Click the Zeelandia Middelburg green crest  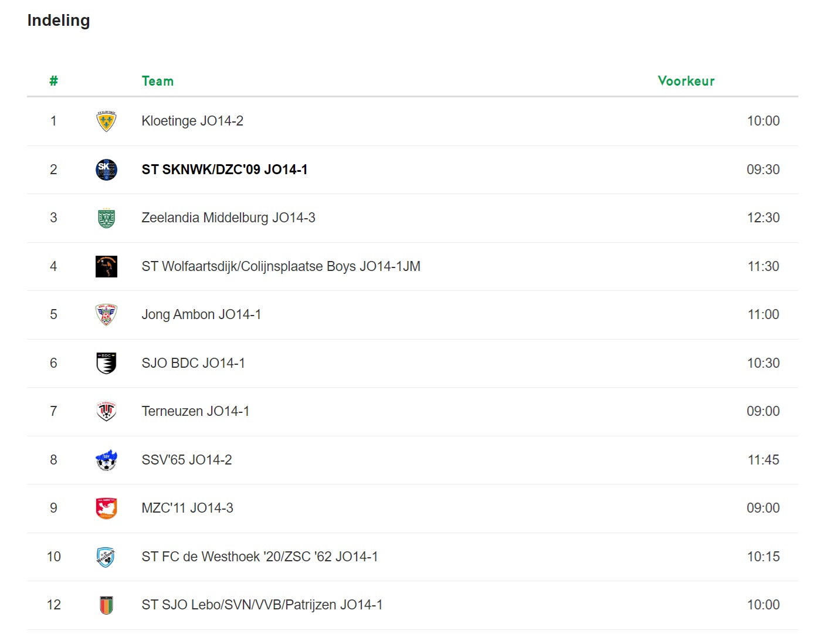click(x=106, y=218)
